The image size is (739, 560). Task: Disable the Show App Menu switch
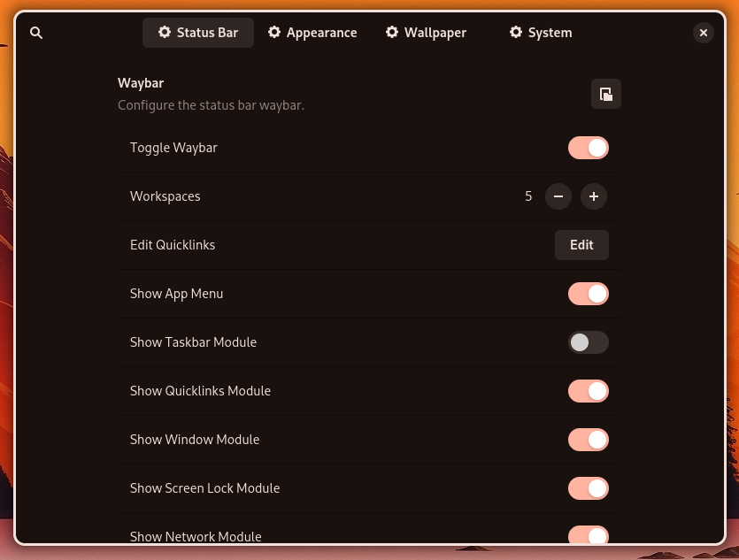(x=588, y=294)
